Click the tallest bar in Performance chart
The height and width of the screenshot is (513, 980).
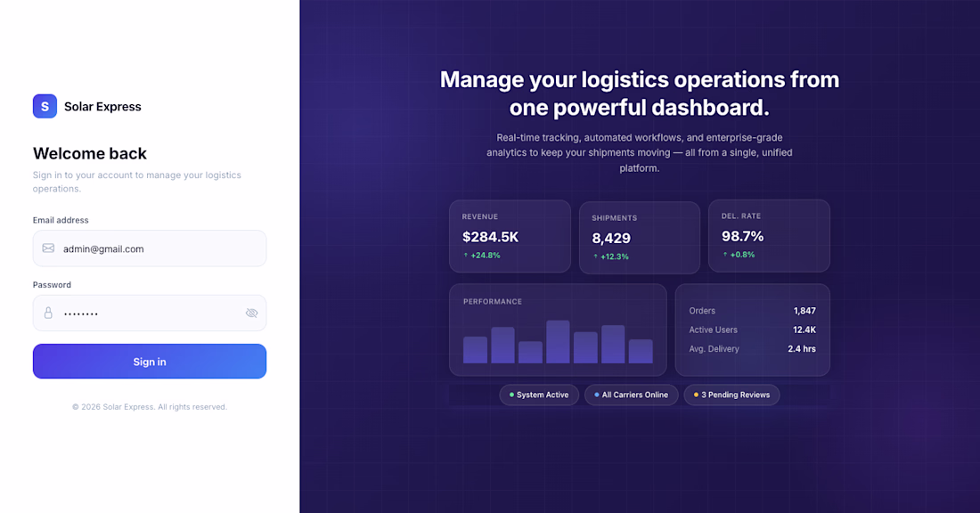558,342
